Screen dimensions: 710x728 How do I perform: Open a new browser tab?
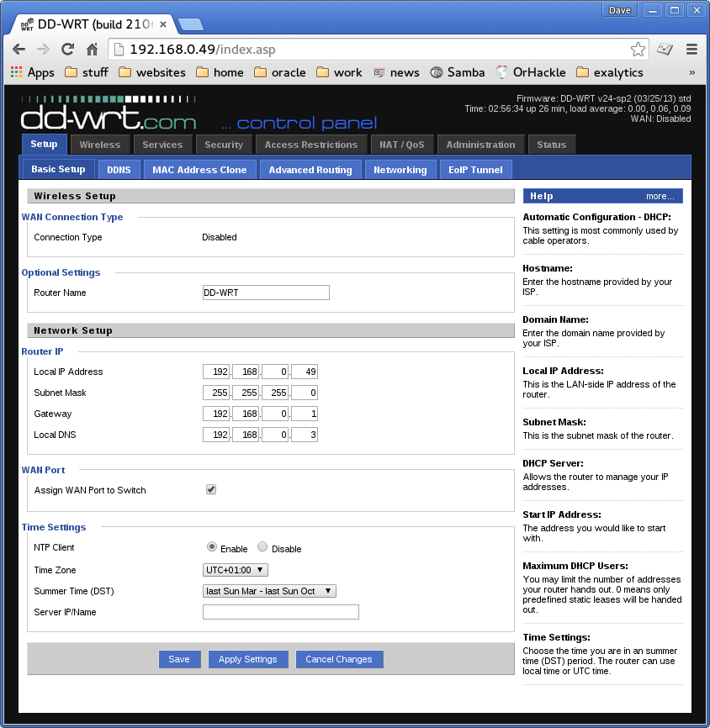click(190, 24)
